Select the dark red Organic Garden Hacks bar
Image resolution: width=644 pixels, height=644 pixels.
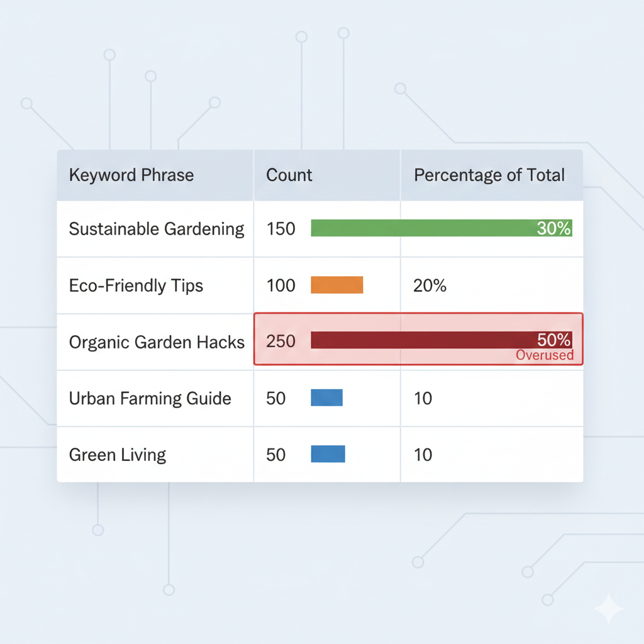[421, 340]
